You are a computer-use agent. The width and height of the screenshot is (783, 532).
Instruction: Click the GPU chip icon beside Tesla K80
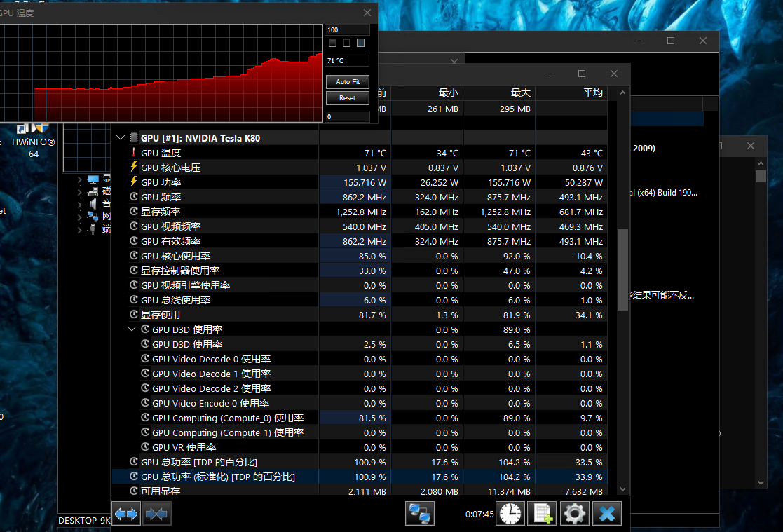[x=133, y=138]
